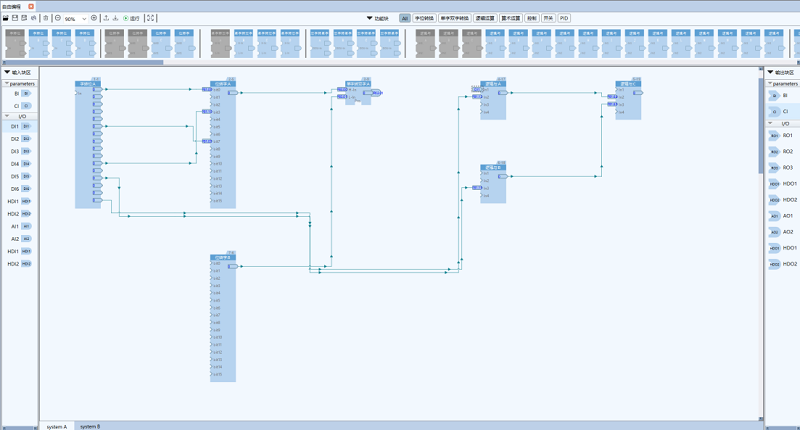Click the delete trash icon
The image size is (800, 430).
(45, 18)
